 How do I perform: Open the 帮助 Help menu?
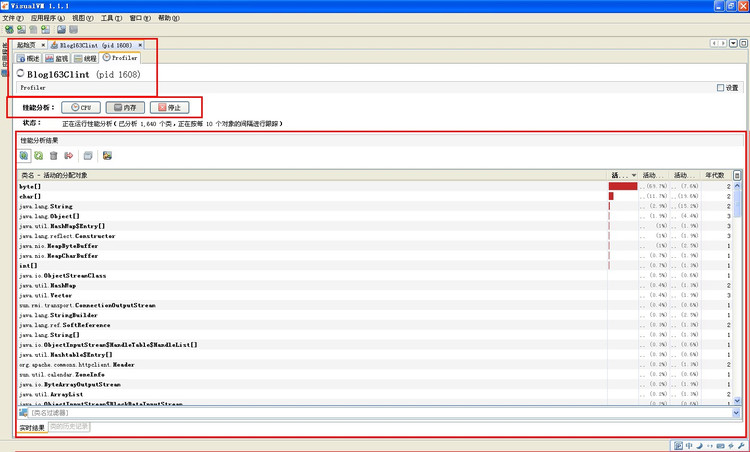tap(169, 18)
